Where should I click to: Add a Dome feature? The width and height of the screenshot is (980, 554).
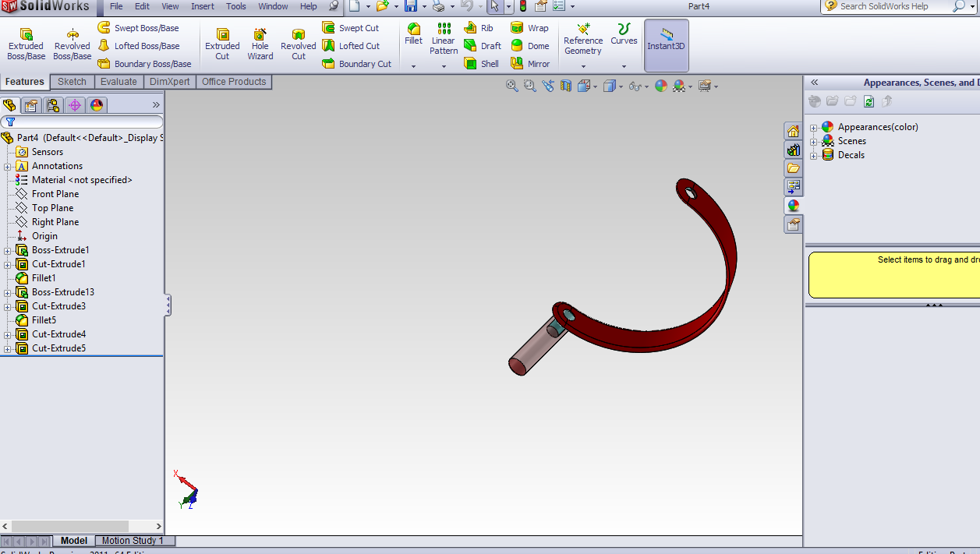[529, 46]
